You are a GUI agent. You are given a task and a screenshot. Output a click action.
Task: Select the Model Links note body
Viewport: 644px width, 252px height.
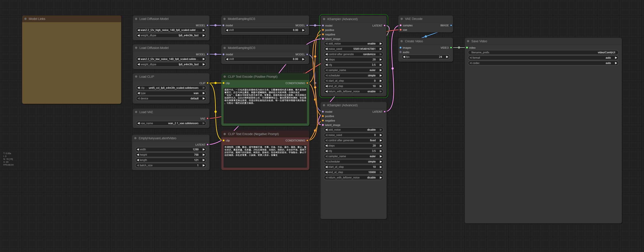[72, 63]
